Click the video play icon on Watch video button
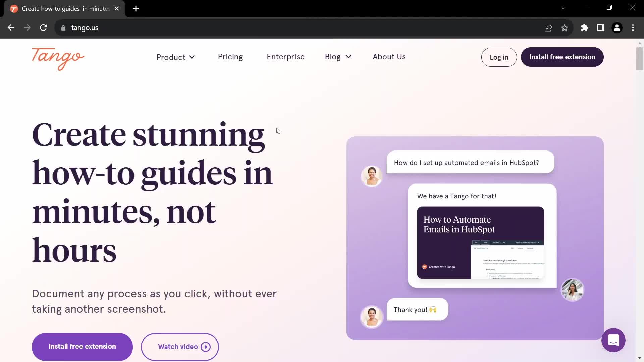Viewport: 644px width, 362px height. coord(206,347)
